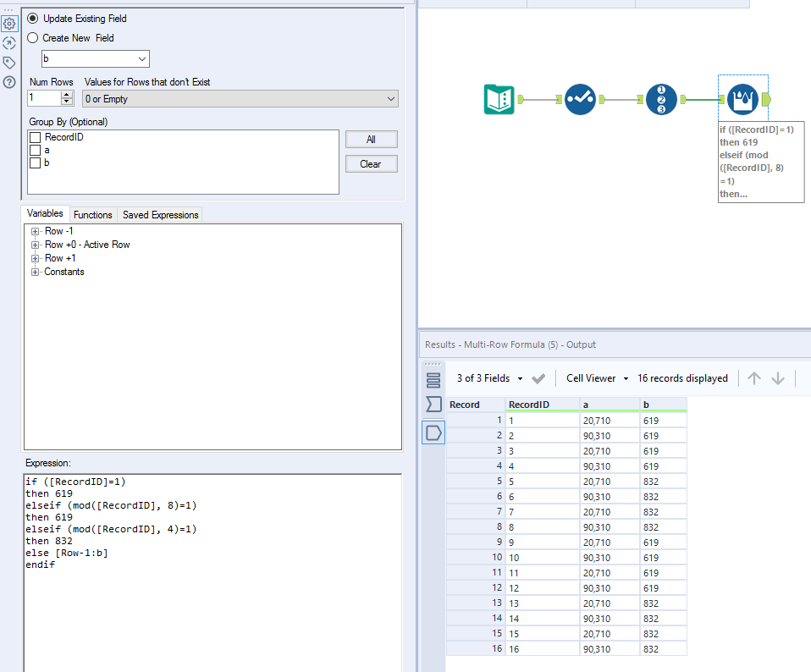Show the results messages sigma icon
Viewport: 811px width, 672px height.
tap(433, 405)
